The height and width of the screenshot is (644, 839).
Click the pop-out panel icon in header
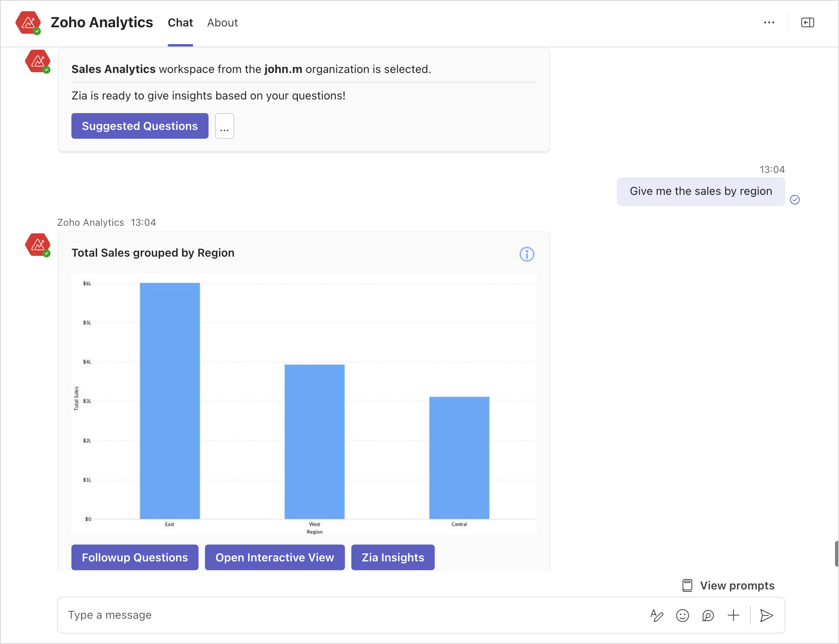808,23
